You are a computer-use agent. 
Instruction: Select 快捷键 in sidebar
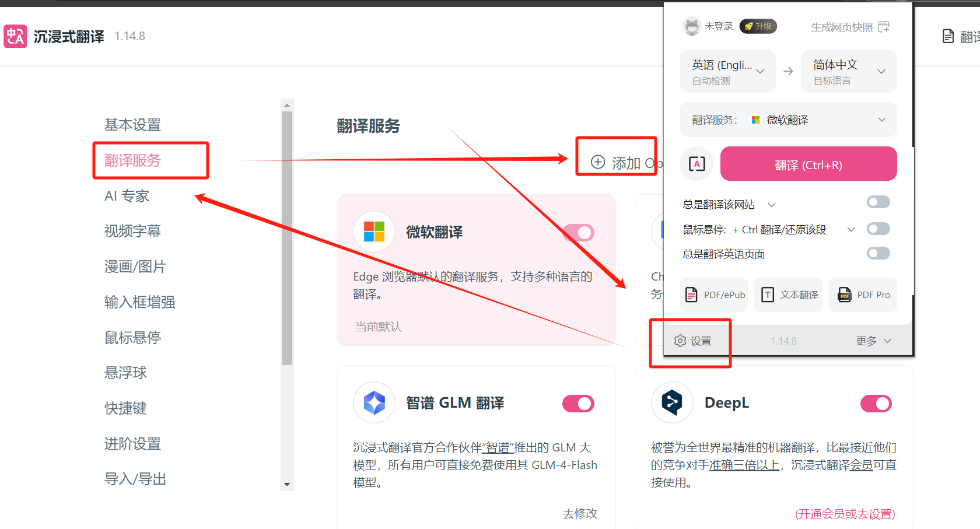pyautogui.click(x=125, y=408)
